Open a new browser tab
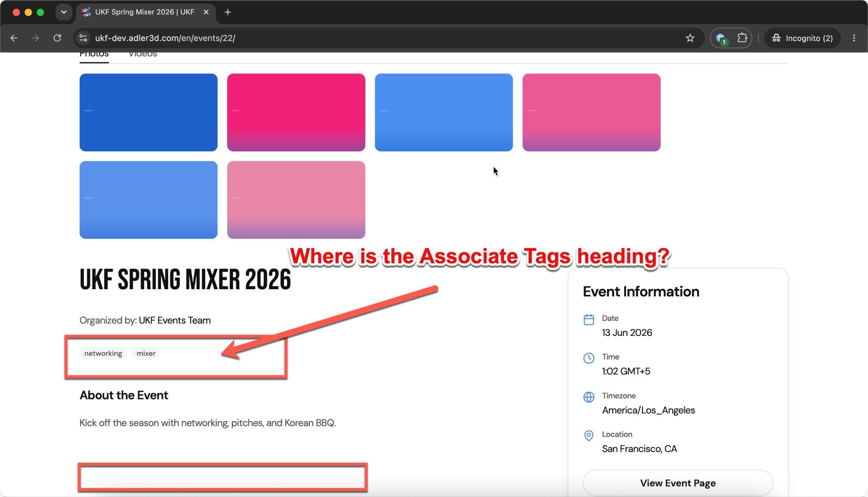 tap(228, 12)
